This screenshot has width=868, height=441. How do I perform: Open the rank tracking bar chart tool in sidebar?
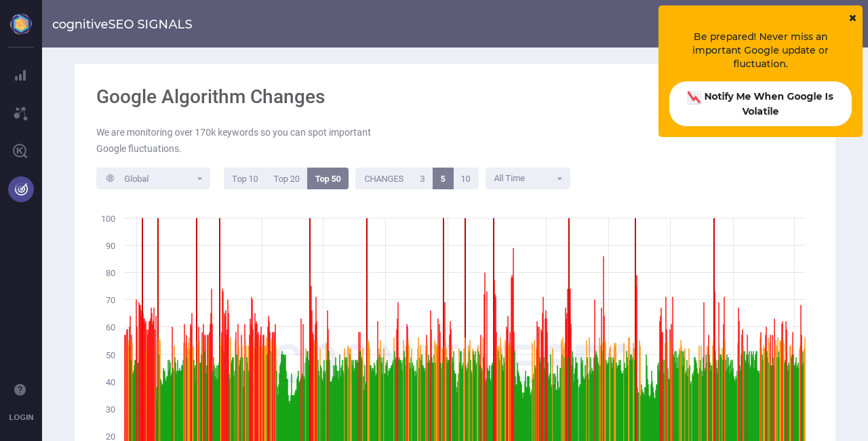click(x=20, y=75)
